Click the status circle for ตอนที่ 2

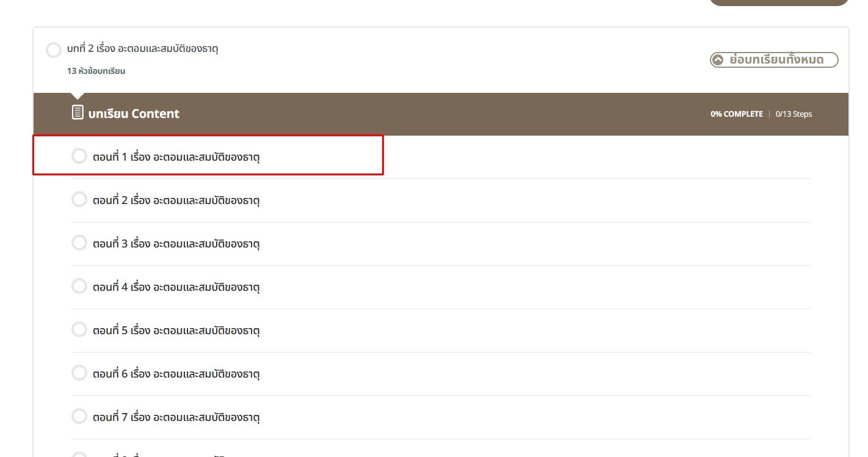tap(79, 200)
